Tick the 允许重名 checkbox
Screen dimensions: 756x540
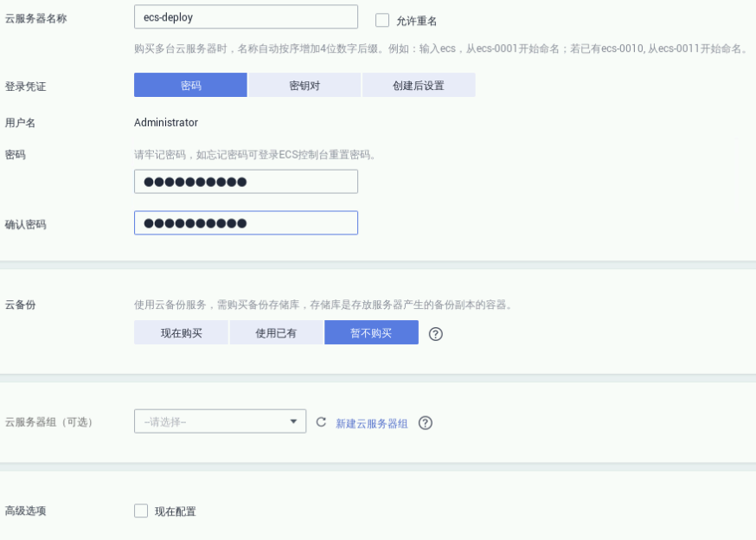tap(382, 20)
